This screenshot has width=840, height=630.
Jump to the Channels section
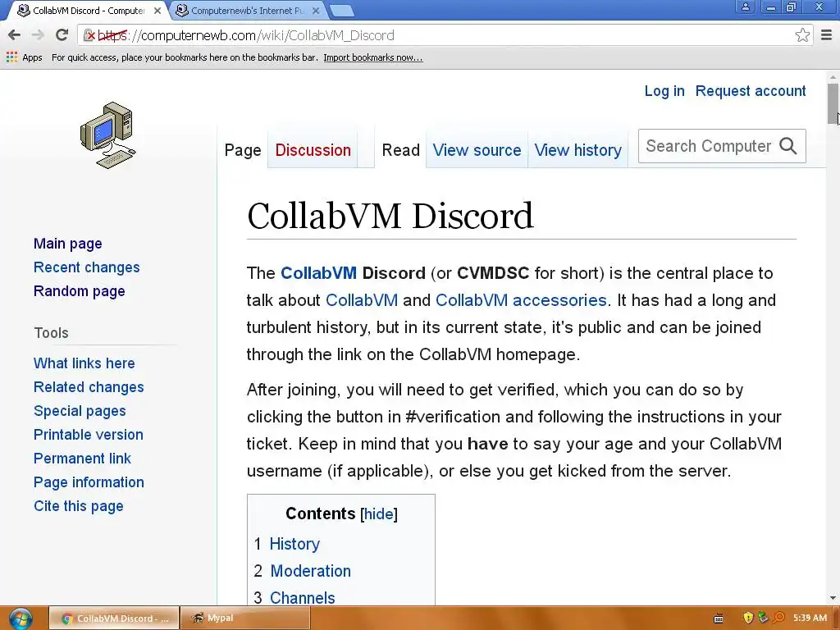(x=302, y=598)
